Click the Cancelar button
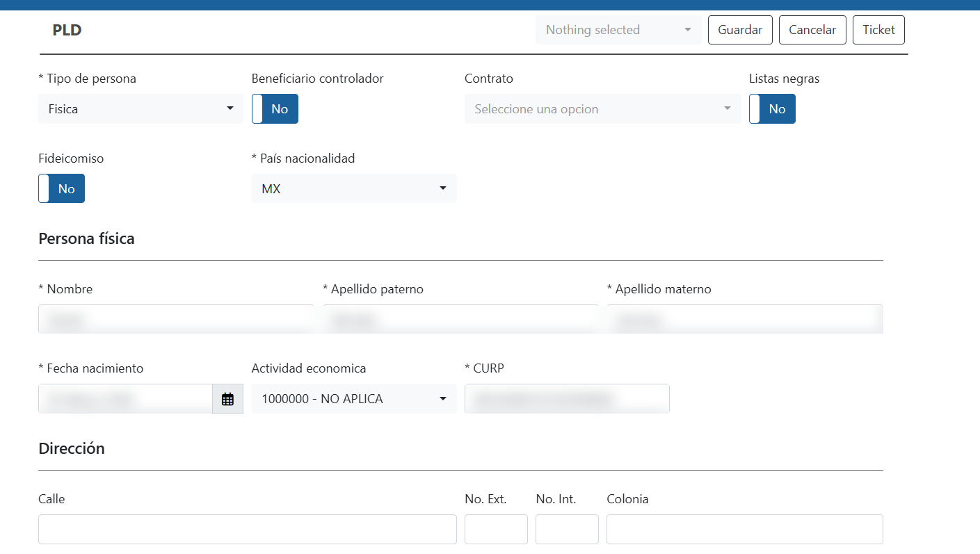980x554 pixels. 812,30
